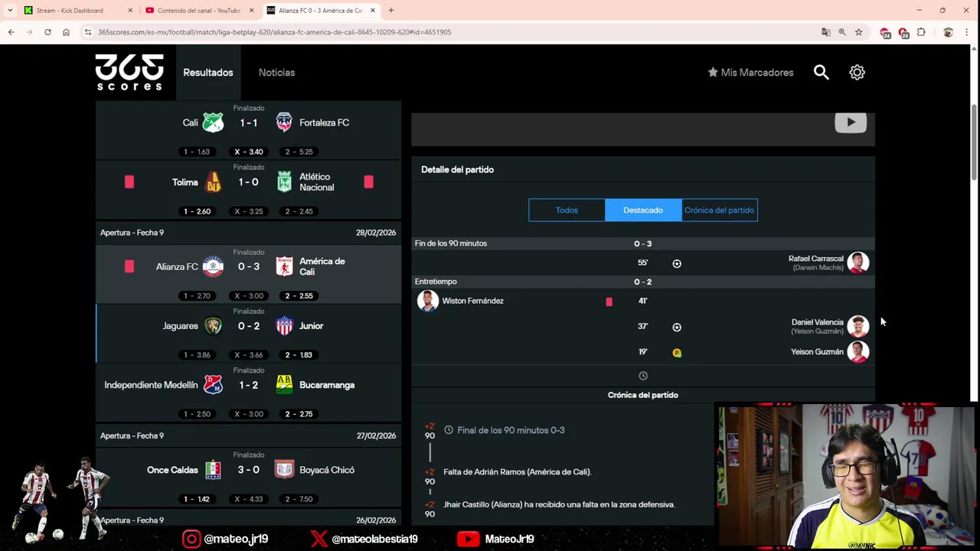
Task: Open the tab search dropdown arrow
Action: [x=10, y=11]
